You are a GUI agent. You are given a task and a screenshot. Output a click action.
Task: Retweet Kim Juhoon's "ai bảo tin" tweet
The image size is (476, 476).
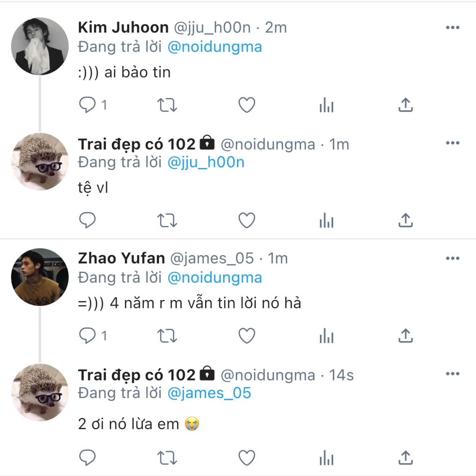coord(167,105)
